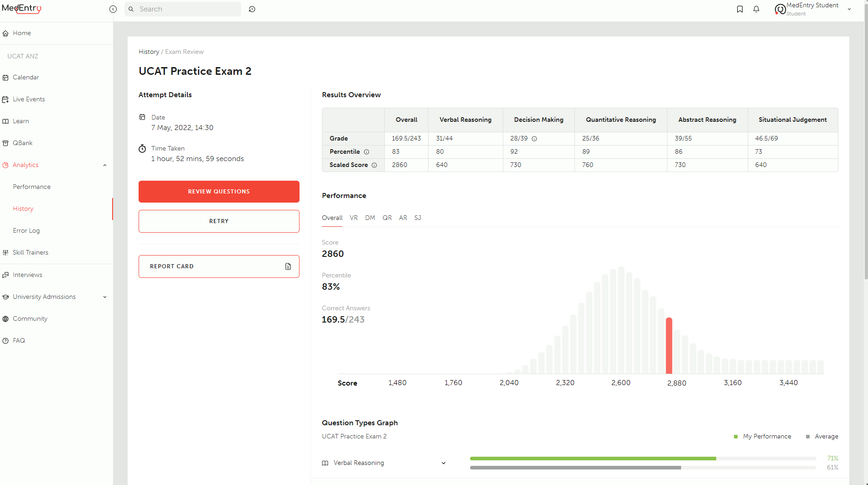Switch to the DM performance tab
The height and width of the screenshot is (485, 868).
click(370, 218)
